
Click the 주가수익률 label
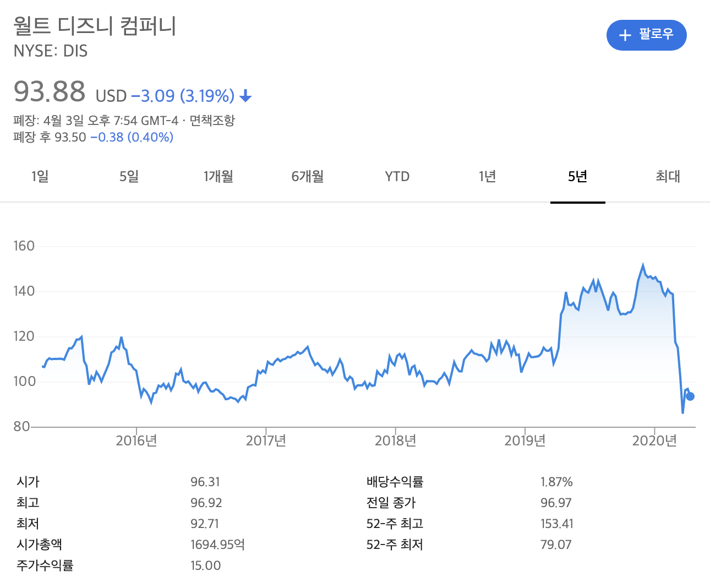point(45,565)
